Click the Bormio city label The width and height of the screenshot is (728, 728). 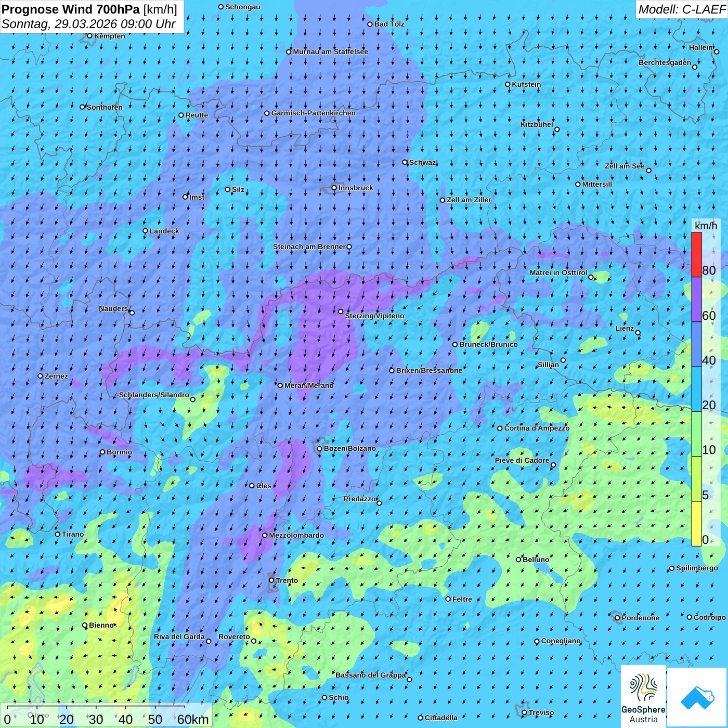pyautogui.click(x=119, y=452)
